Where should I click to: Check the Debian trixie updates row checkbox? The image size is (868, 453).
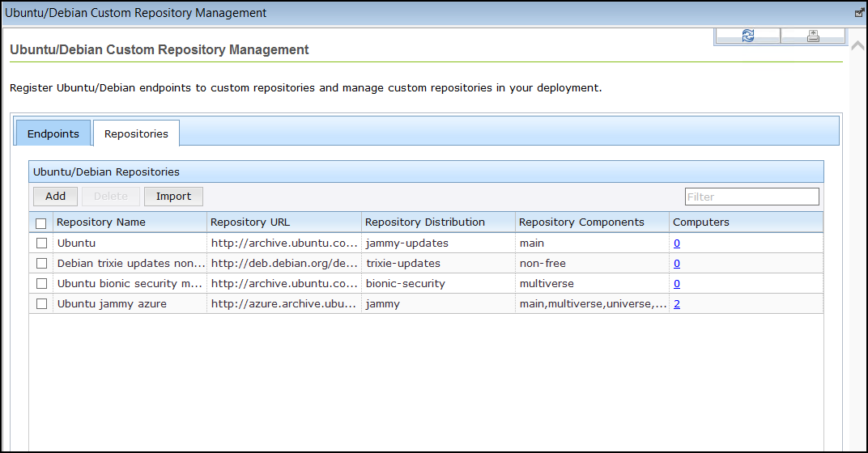click(x=41, y=263)
